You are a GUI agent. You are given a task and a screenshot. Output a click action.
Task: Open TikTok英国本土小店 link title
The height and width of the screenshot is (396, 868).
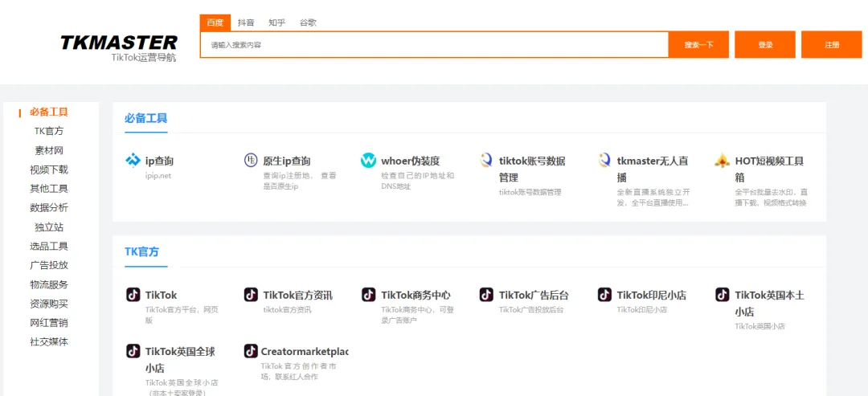769,303
